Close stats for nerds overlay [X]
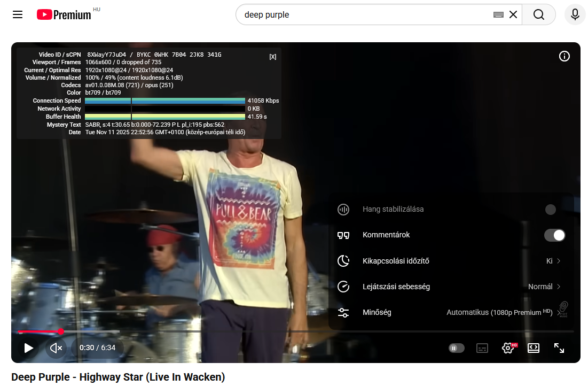This screenshot has width=588, height=386. (272, 57)
